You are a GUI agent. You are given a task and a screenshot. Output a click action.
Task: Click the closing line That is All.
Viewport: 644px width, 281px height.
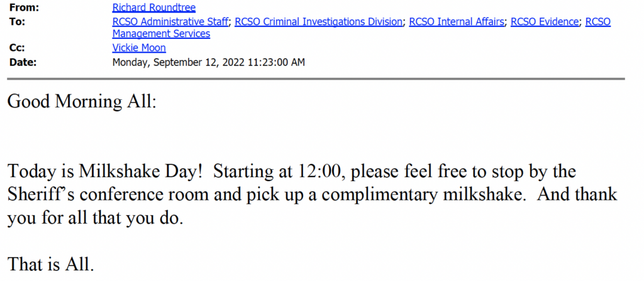[x=50, y=265]
